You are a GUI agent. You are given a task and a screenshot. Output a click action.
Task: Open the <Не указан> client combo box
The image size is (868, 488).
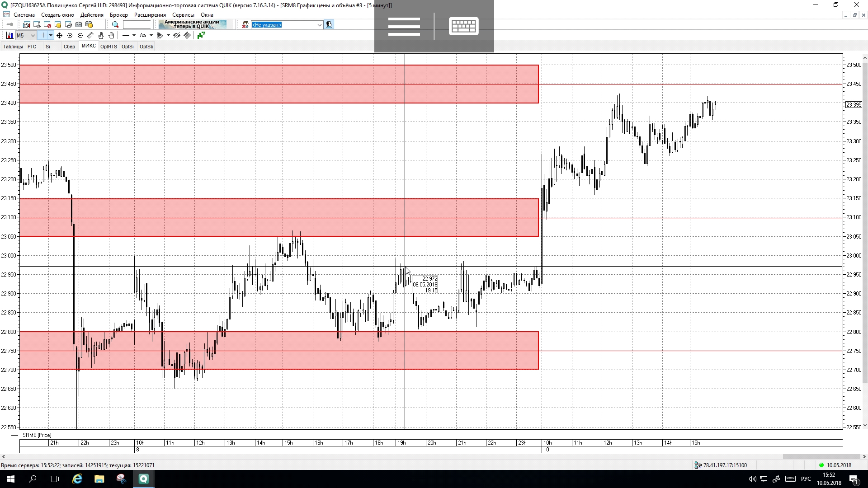(287, 25)
